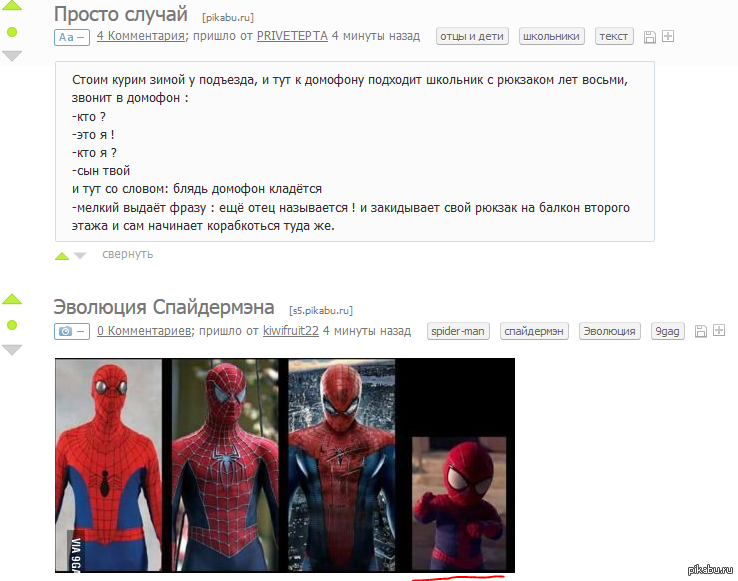Upvote the "Просто случай" post
Screen dimensions: 738x581
tap(12, 5)
